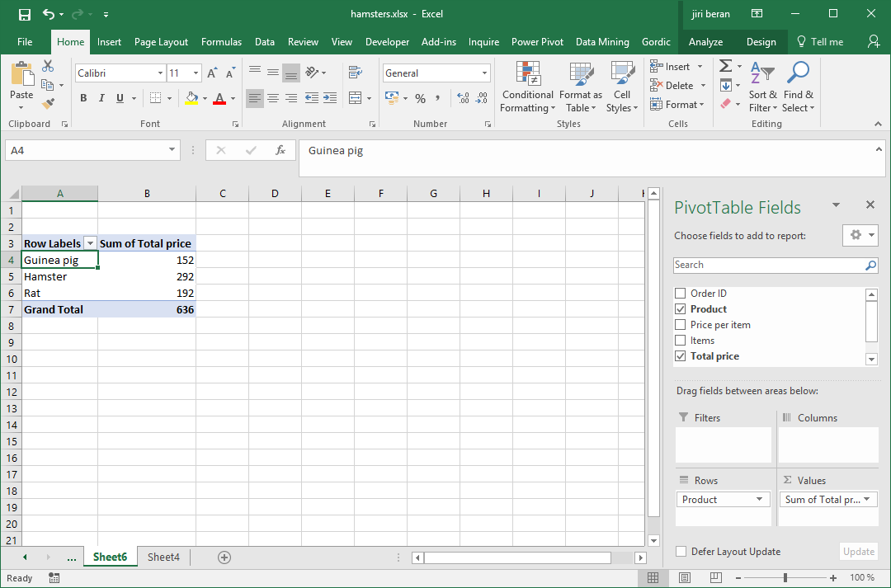This screenshot has height=588, width=891.
Task: Open the Analyze ribbon tab
Action: (705, 42)
